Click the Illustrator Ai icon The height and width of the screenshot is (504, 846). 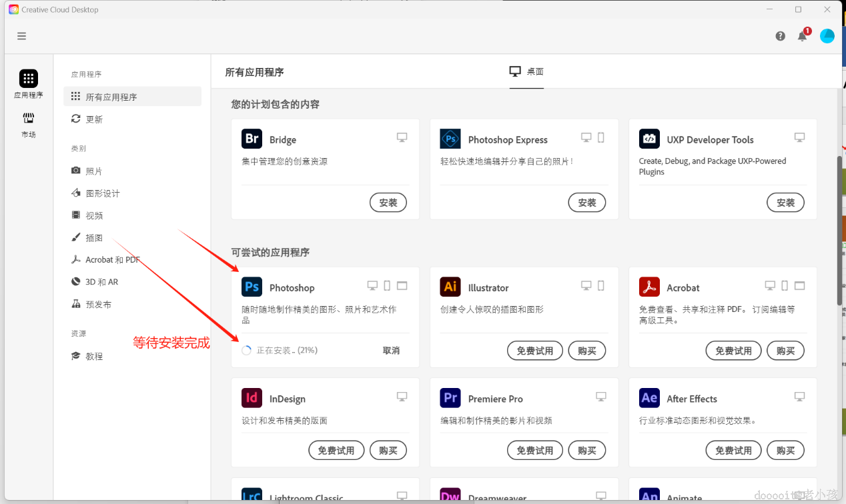pyautogui.click(x=450, y=287)
